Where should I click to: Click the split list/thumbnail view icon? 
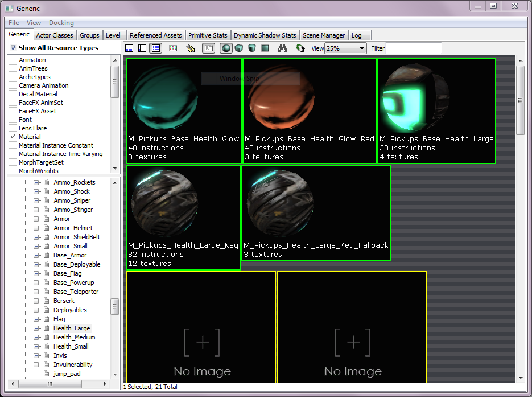pos(142,48)
